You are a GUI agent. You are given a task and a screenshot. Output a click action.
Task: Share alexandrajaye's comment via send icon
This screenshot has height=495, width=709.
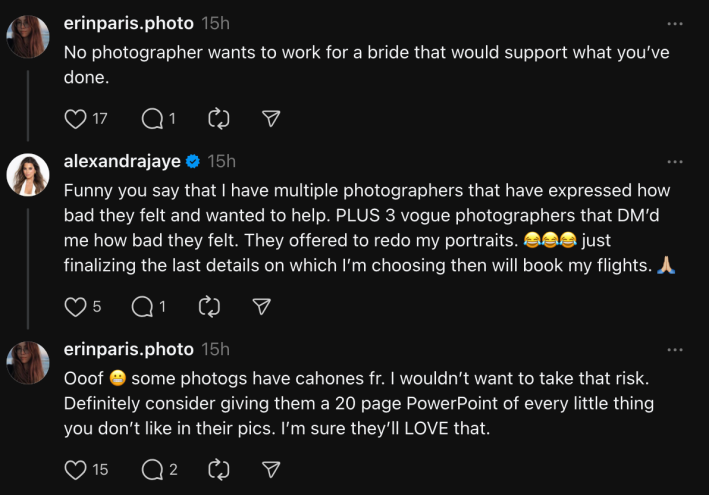tap(261, 307)
